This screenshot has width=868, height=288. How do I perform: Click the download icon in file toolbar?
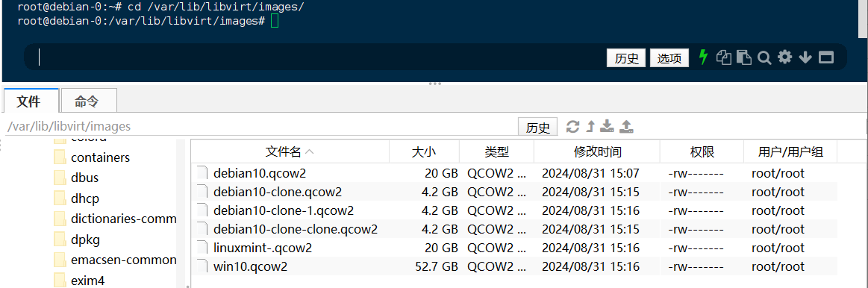(x=608, y=127)
